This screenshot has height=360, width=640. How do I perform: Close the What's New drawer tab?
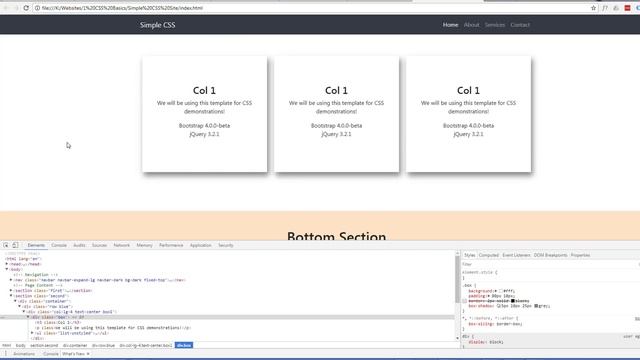click(88, 354)
